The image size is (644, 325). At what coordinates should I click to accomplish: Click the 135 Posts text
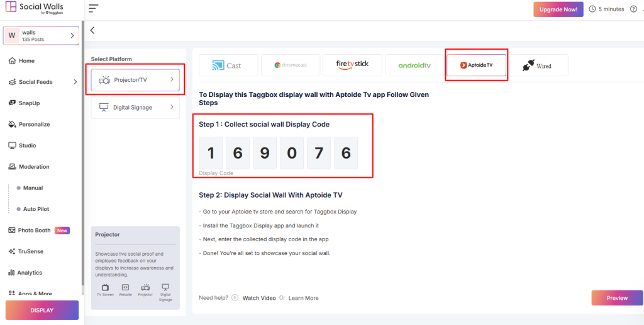click(33, 40)
